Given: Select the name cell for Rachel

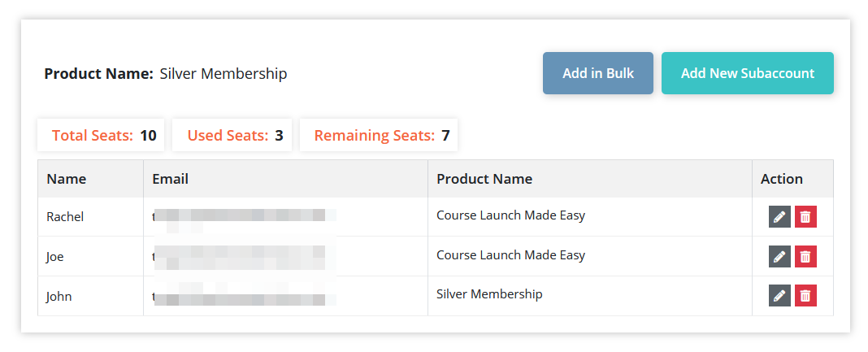Looking at the screenshot, I should (x=65, y=217).
